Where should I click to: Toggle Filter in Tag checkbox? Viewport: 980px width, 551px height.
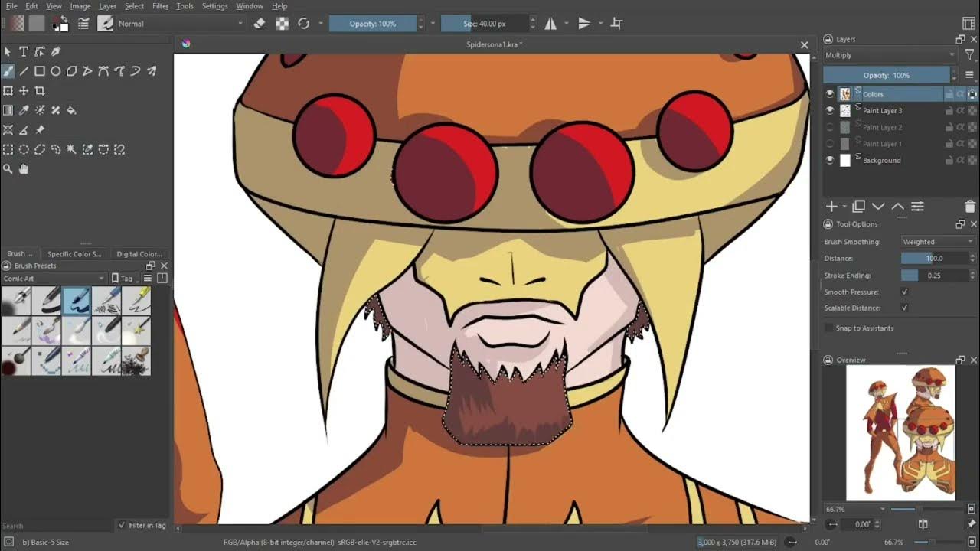122,525
